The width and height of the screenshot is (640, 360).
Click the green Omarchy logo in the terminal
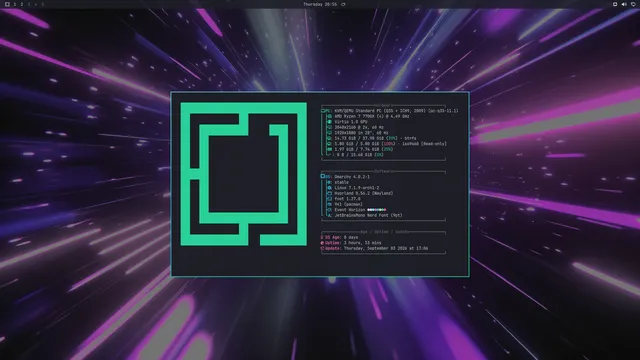243,174
